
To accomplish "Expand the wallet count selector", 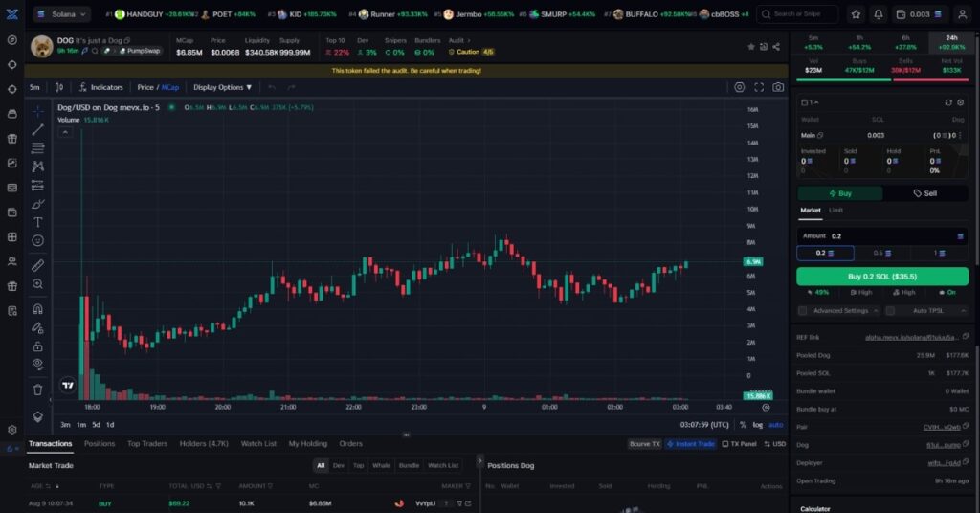I will point(810,102).
